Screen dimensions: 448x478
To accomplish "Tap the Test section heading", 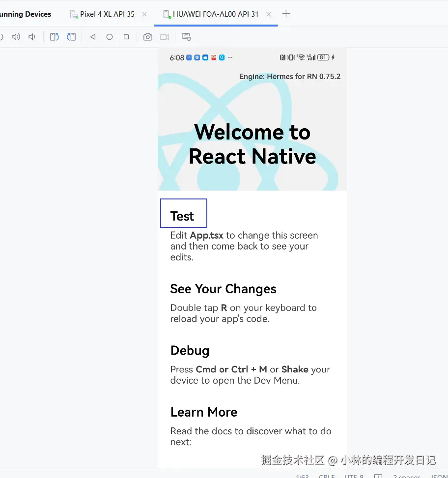I will pyautogui.click(x=182, y=216).
